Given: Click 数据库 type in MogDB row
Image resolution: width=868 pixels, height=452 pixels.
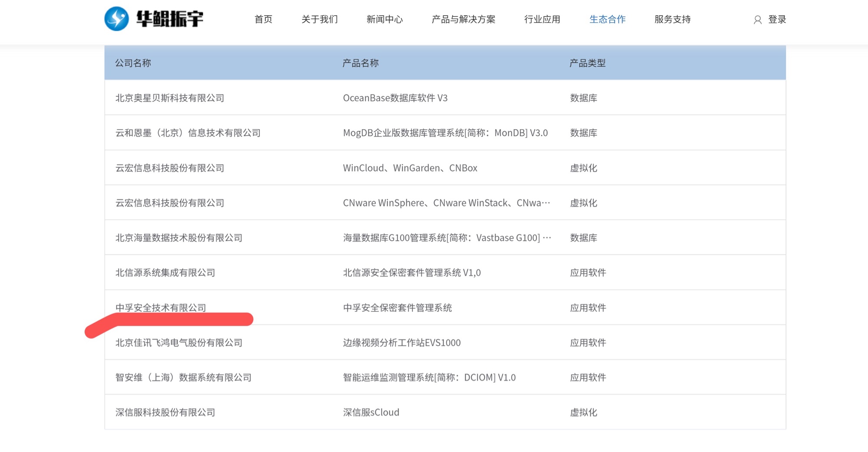Looking at the screenshot, I should point(584,133).
